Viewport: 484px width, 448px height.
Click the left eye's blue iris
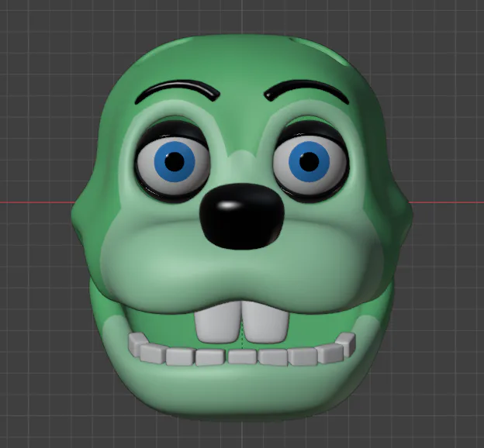tap(175, 161)
